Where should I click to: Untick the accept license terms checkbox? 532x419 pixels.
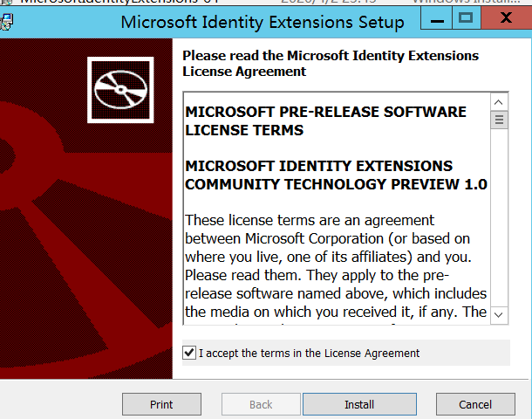point(189,353)
